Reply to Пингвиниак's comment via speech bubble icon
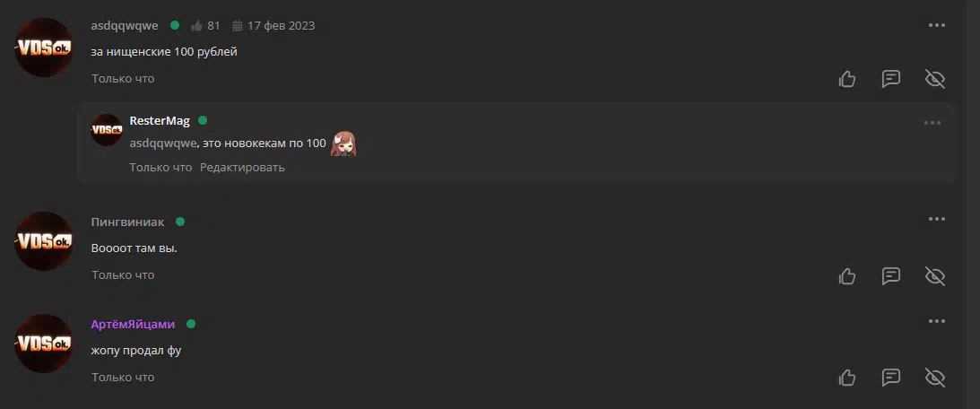 [890, 275]
